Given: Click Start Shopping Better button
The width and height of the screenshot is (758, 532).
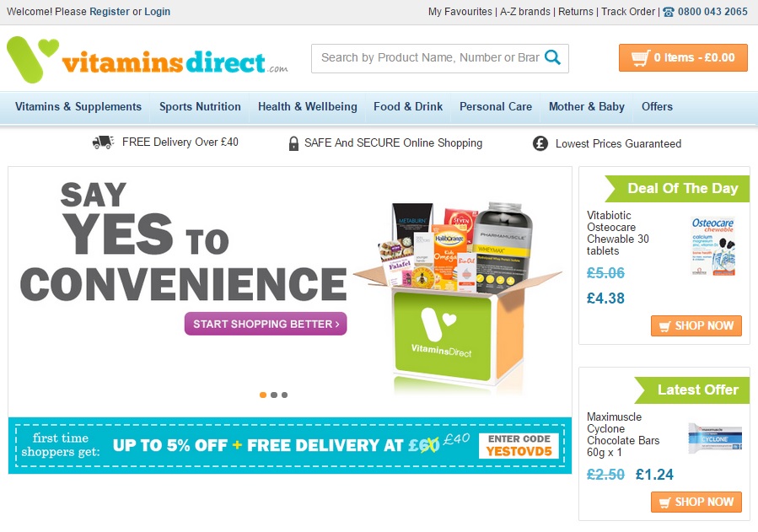Looking at the screenshot, I should click(266, 324).
